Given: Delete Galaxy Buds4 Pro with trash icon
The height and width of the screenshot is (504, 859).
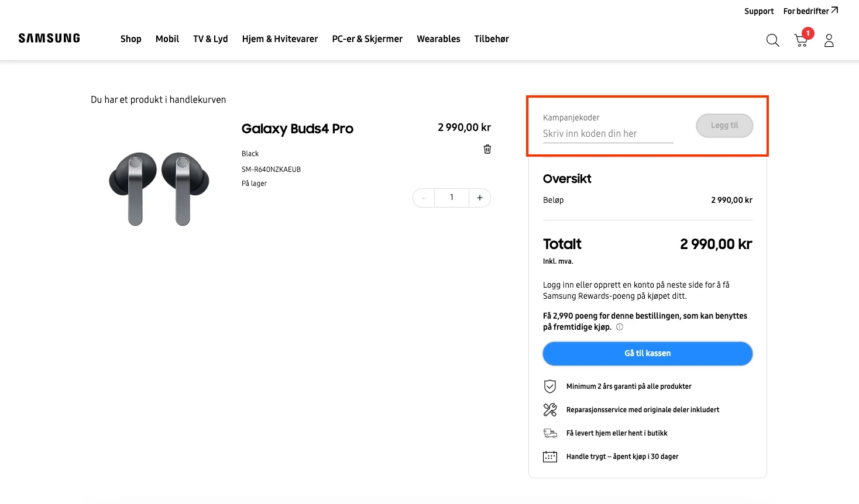Looking at the screenshot, I should [487, 149].
